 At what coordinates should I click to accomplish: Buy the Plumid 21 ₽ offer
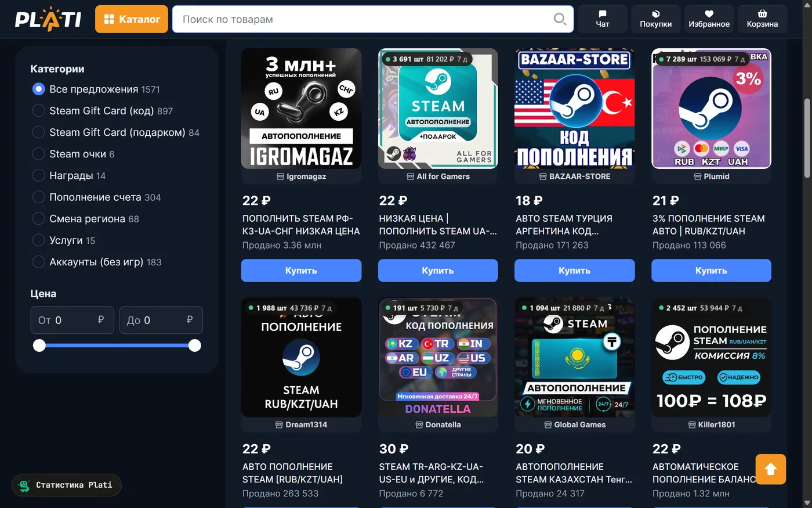[x=711, y=271]
